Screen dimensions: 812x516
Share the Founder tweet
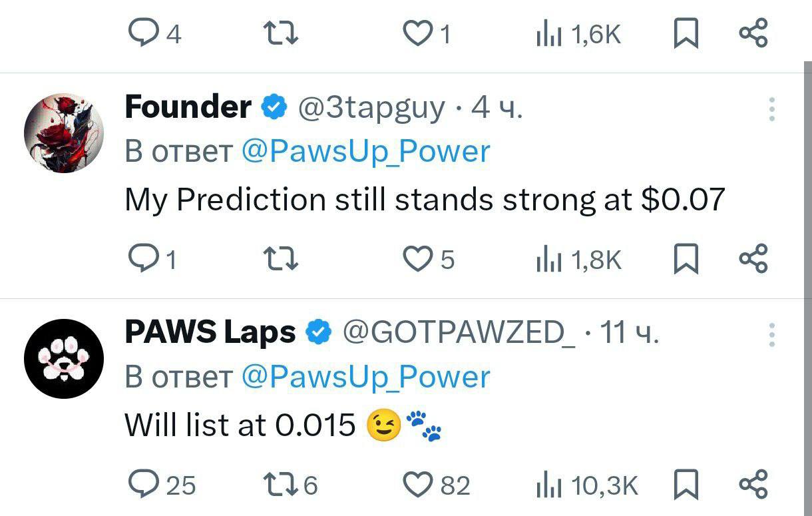click(x=754, y=259)
